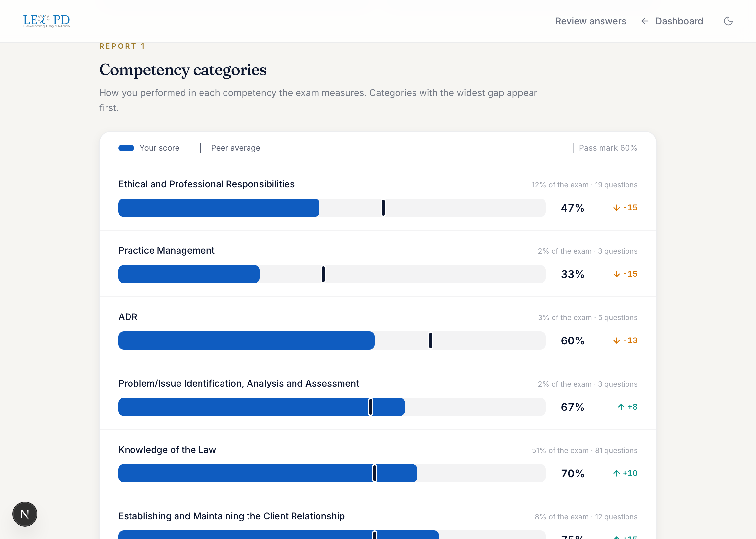Screen dimensions: 756x539
Task: Click the Peer average legend label
Action: click(x=236, y=148)
